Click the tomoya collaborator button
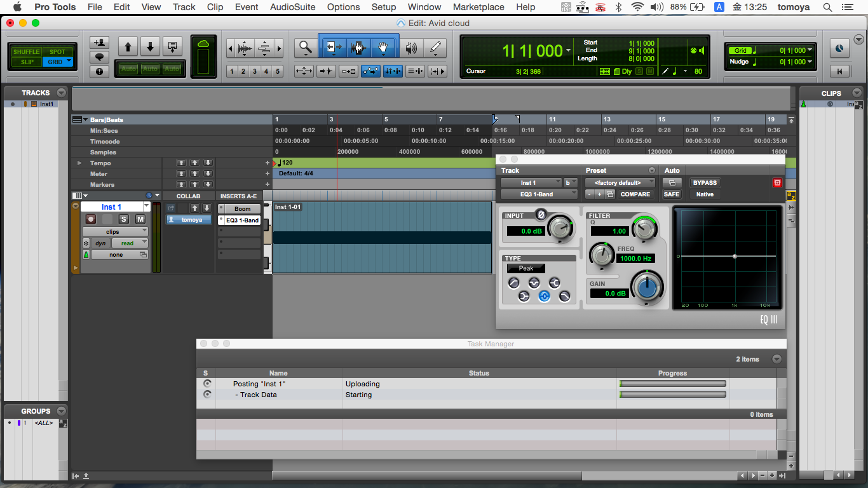The height and width of the screenshot is (488, 868). (x=189, y=220)
